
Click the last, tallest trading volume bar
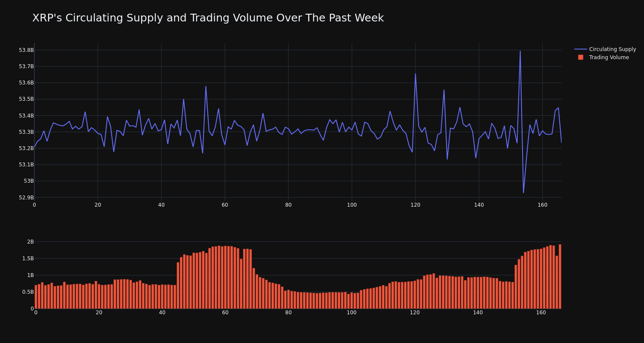(560, 277)
